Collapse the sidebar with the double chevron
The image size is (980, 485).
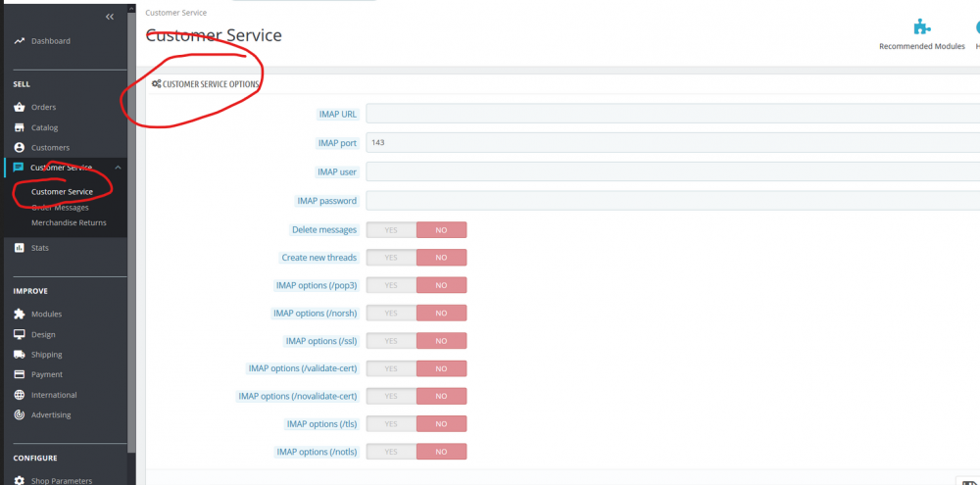(x=110, y=17)
